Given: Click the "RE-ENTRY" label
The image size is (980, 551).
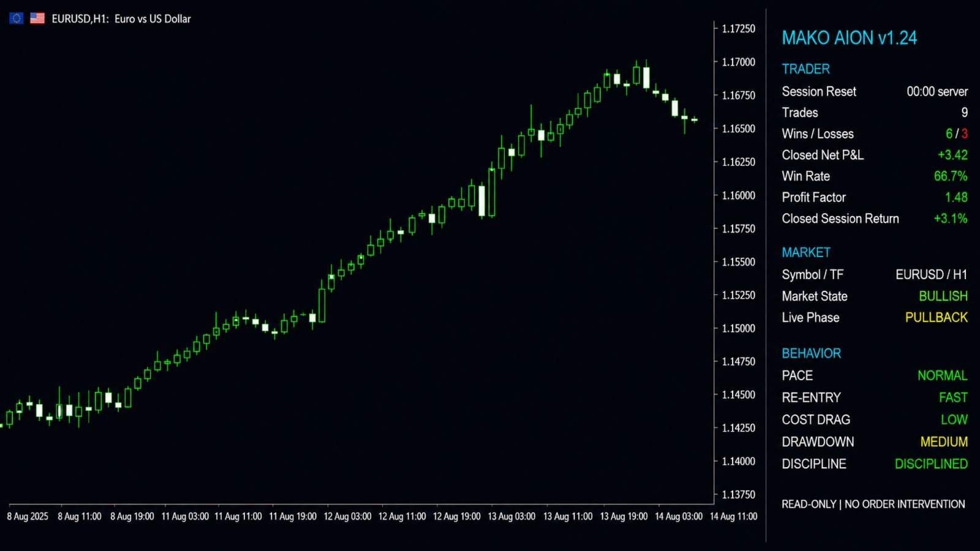Looking at the screenshot, I should (x=811, y=398).
